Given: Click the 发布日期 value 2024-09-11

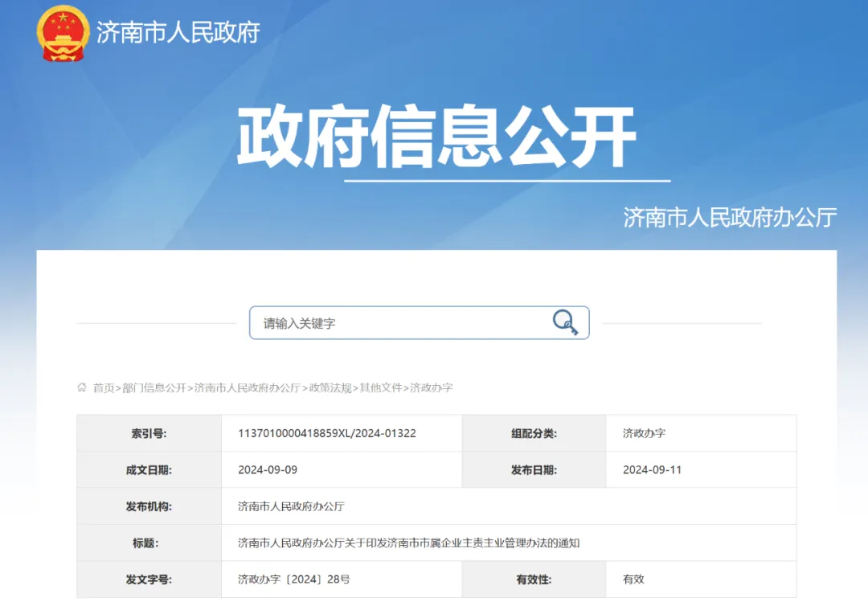Looking at the screenshot, I should coord(652,469).
